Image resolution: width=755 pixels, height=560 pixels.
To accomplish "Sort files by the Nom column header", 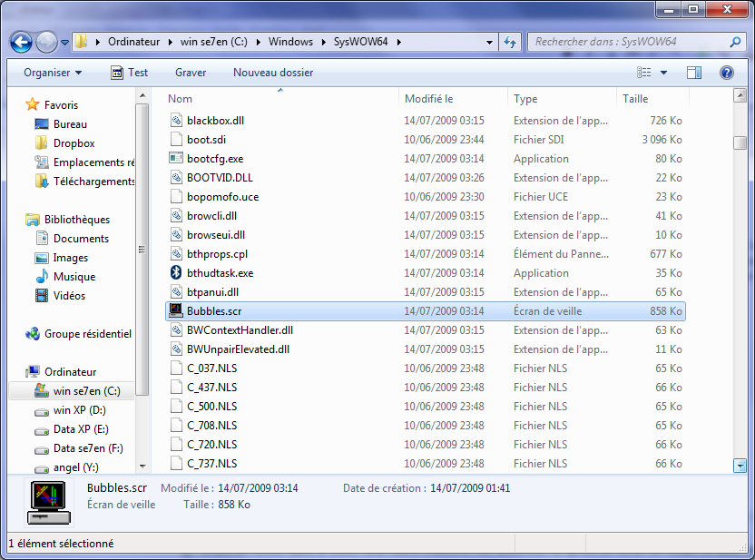I will pyautogui.click(x=181, y=99).
